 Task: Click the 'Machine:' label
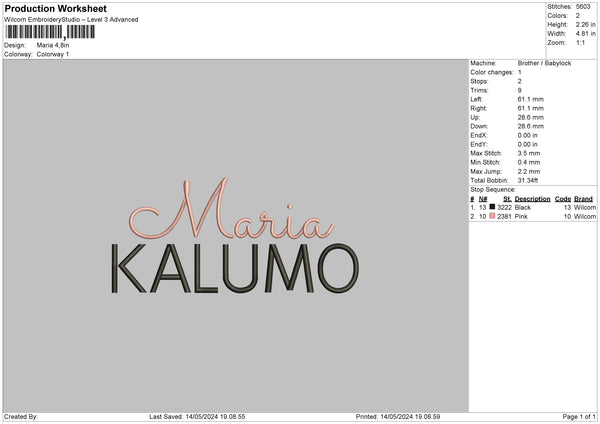(x=483, y=63)
